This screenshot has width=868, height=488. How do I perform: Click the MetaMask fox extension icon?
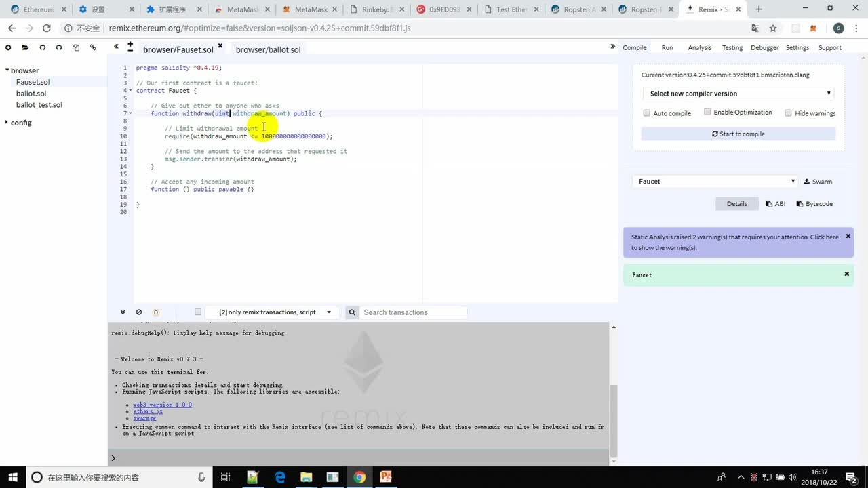[x=813, y=28]
